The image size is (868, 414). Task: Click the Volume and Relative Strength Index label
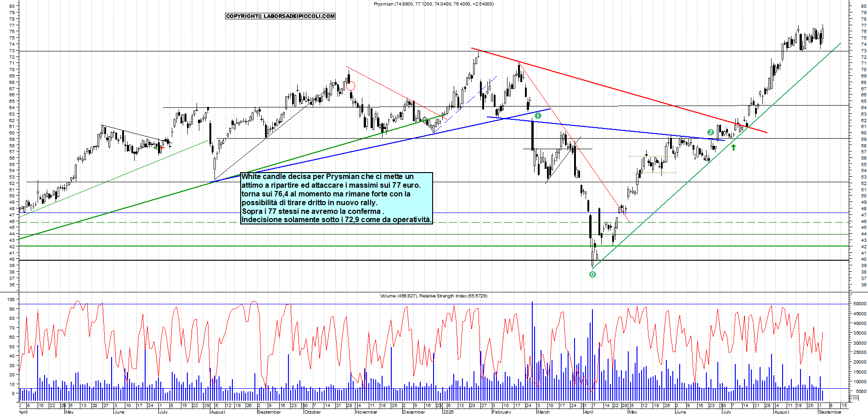434,296
